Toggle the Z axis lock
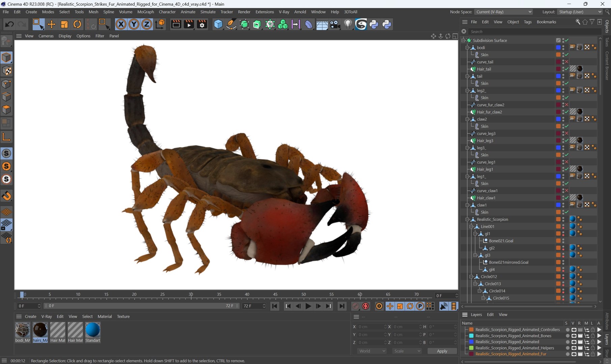Viewport: 611px width, 364px height. [146, 24]
